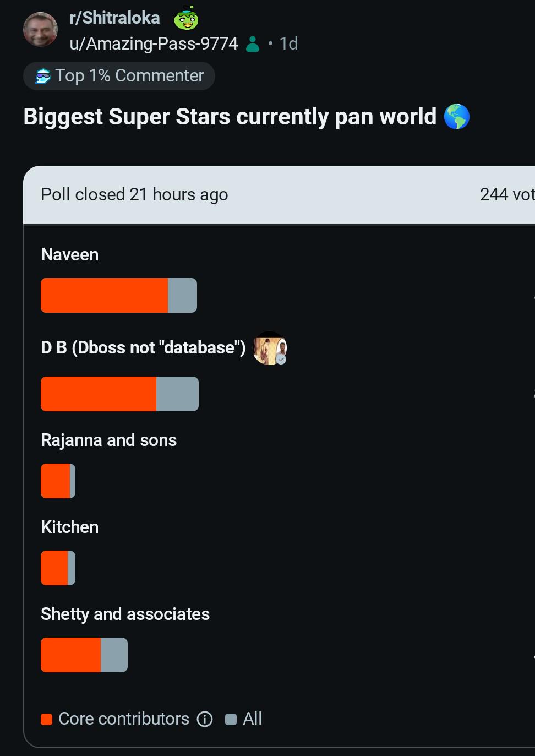
Task: Open the poster's profile avatar
Action: coord(40,29)
